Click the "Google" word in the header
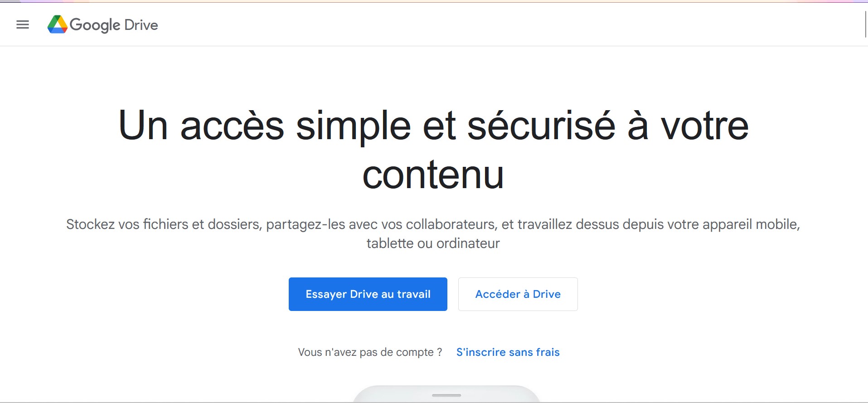Image resolution: width=868 pixels, height=403 pixels. click(95, 25)
